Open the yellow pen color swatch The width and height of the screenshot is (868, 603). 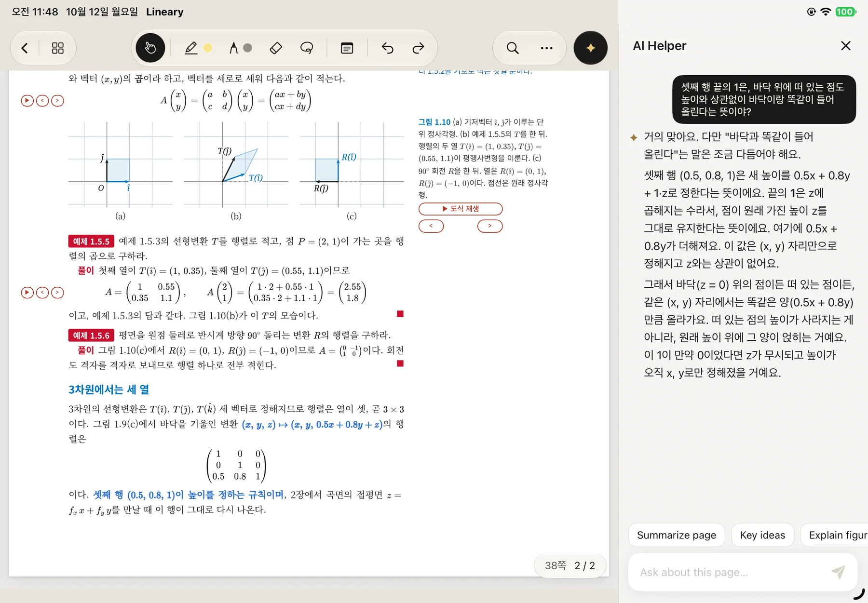coord(208,48)
